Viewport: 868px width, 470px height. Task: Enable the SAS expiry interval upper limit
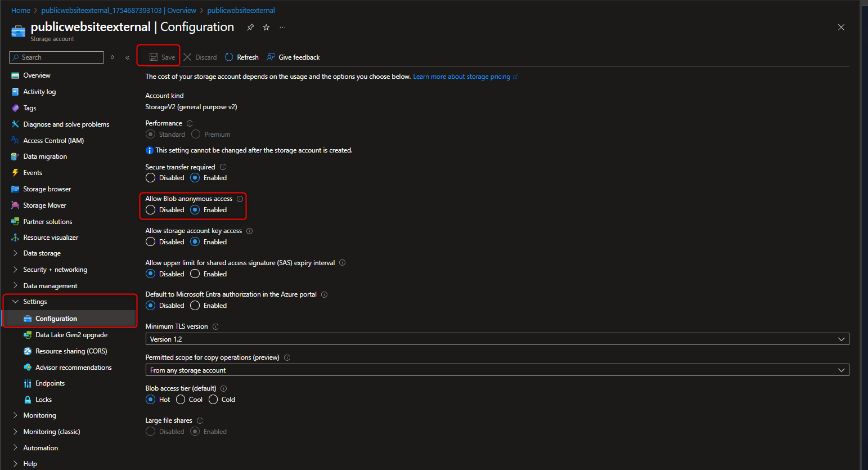[x=196, y=274]
